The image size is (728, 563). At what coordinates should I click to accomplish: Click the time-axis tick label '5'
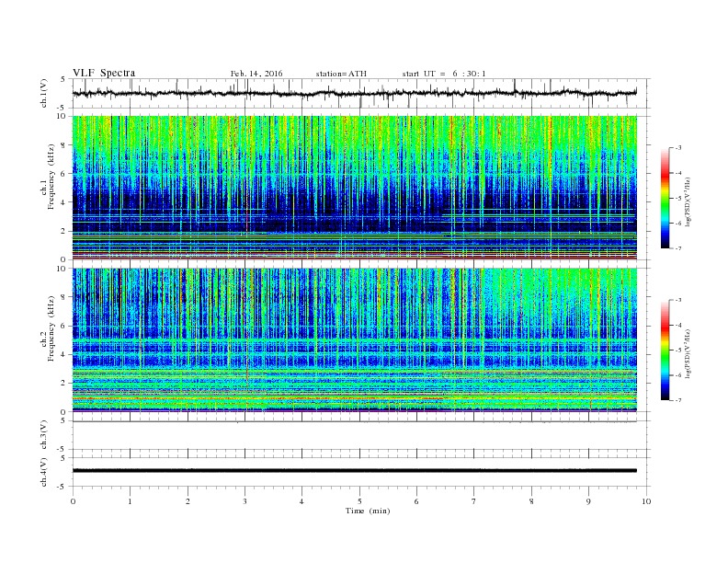359,501
